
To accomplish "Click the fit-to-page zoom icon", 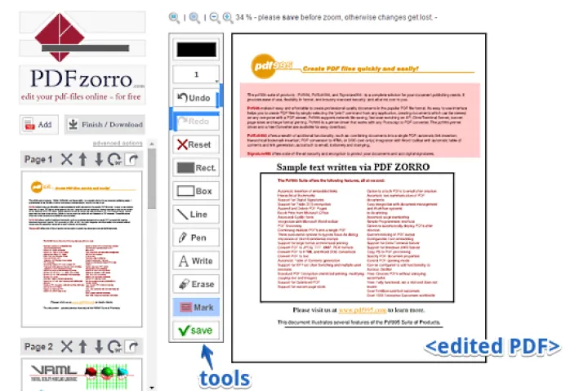I will click(174, 18).
